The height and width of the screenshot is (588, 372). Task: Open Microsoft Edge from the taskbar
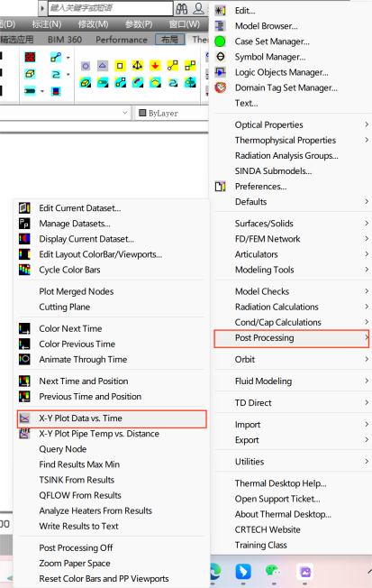click(x=215, y=572)
